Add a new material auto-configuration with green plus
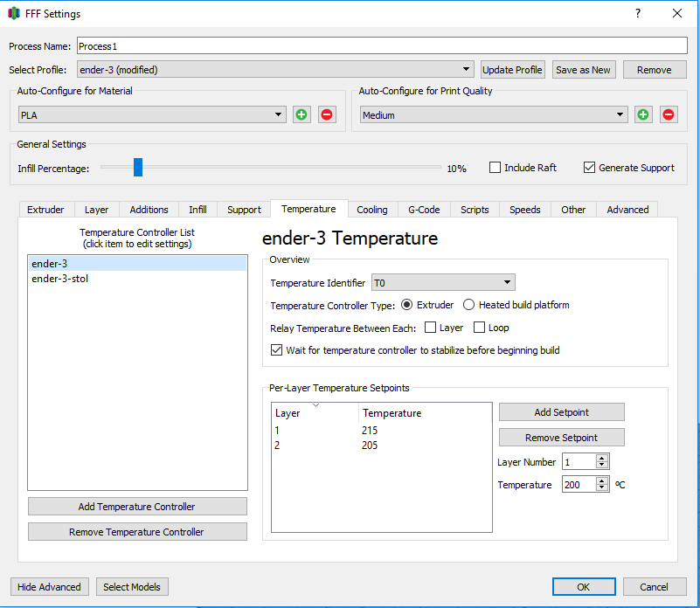The height and width of the screenshot is (608, 700). coord(301,114)
